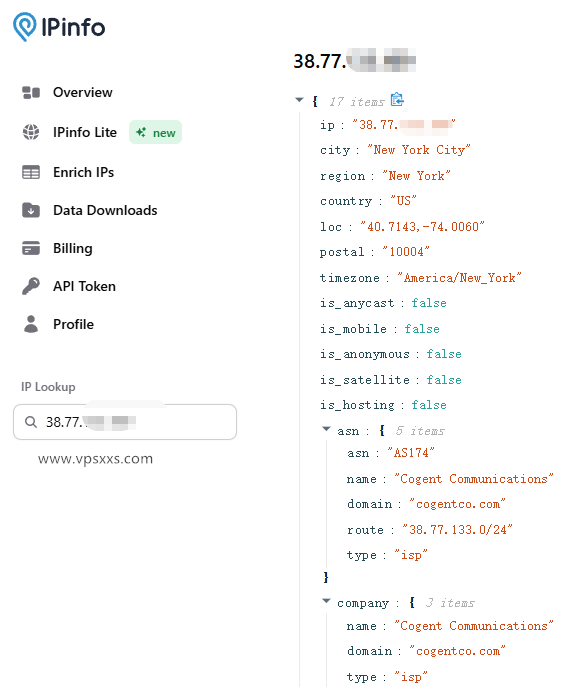Open the Overview menu item
The width and height of the screenshot is (563, 687).
tap(83, 92)
